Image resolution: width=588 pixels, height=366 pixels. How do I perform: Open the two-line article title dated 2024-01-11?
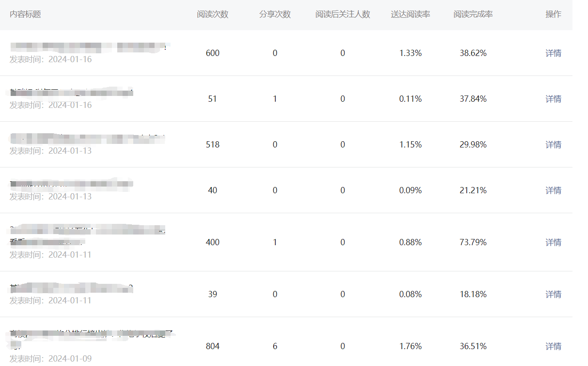click(87, 236)
